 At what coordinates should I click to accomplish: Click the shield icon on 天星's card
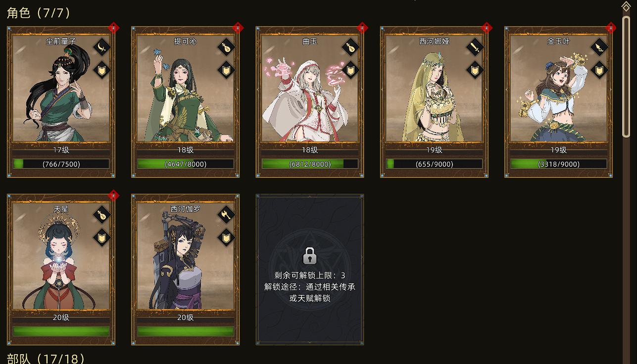[x=102, y=237]
